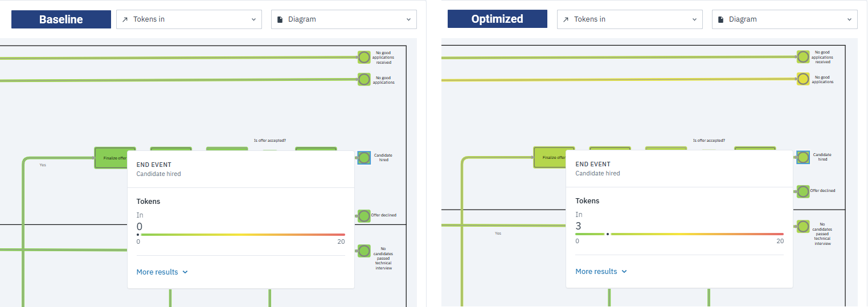Select Optimized 'No candidates passed technical interview' event
Image resolution: width=868 pixels, height=307 pixels.
click(803, 226)
